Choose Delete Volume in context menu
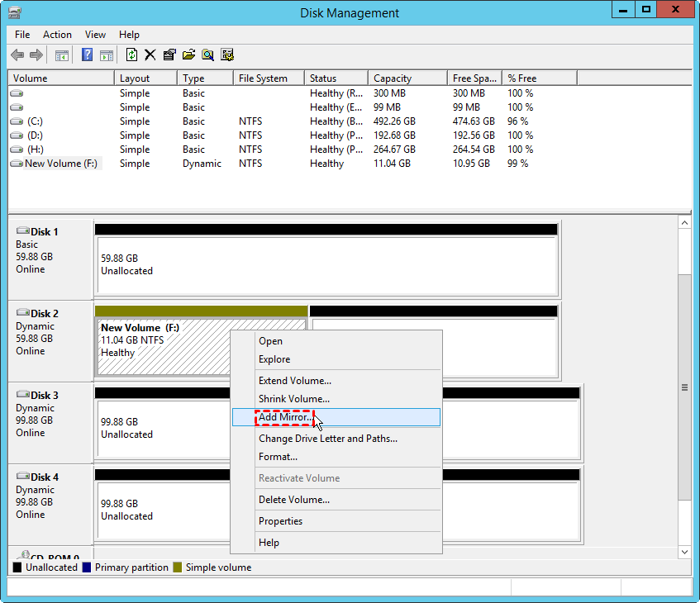Viewport: 700px width, 603px height. coord(293,500)
